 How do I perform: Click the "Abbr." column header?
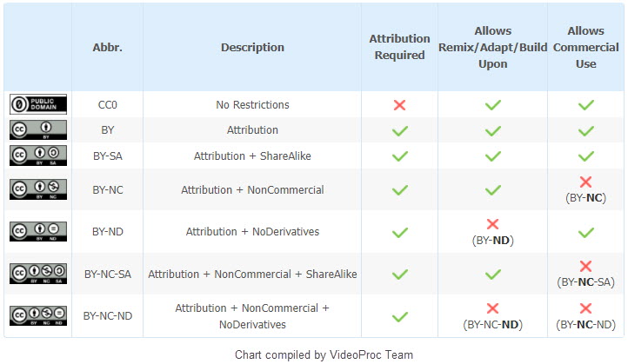click(108, 48)
